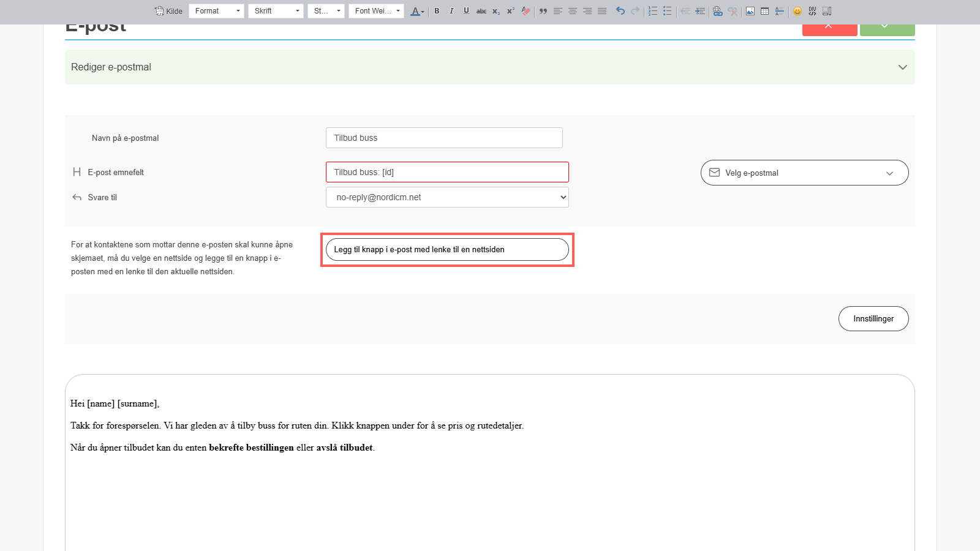Toggle italic formatting
The image size is (980, 551).
tap(451, 11)
